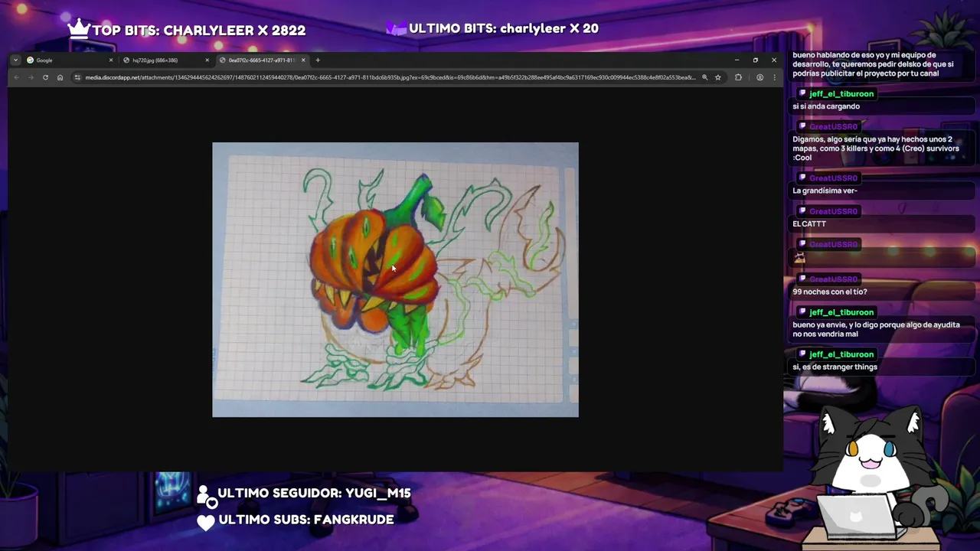Click chat message 'La grandísima ver-'
This screenshot has width=980, height=551.
click(825, 191)
